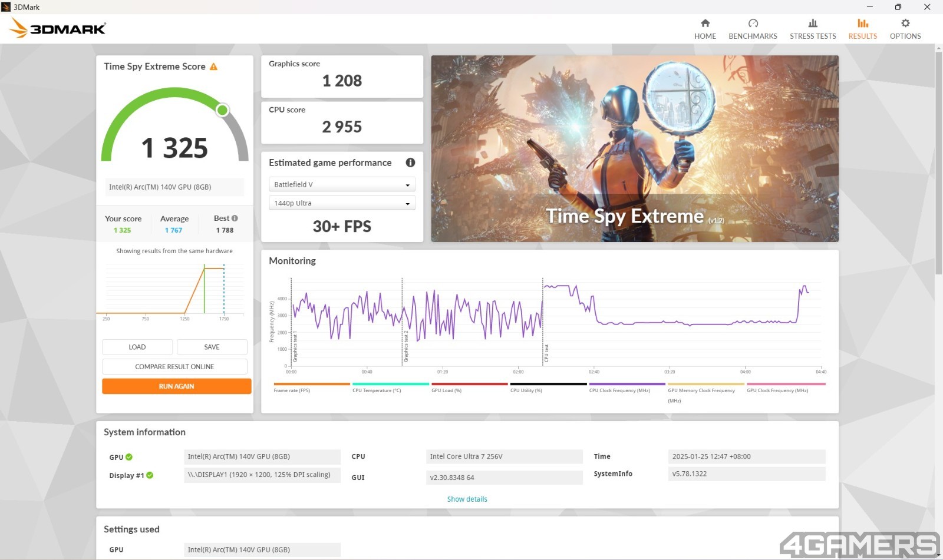Click the Settings used GPU field
943x560 pixels.
pos(262,549)
